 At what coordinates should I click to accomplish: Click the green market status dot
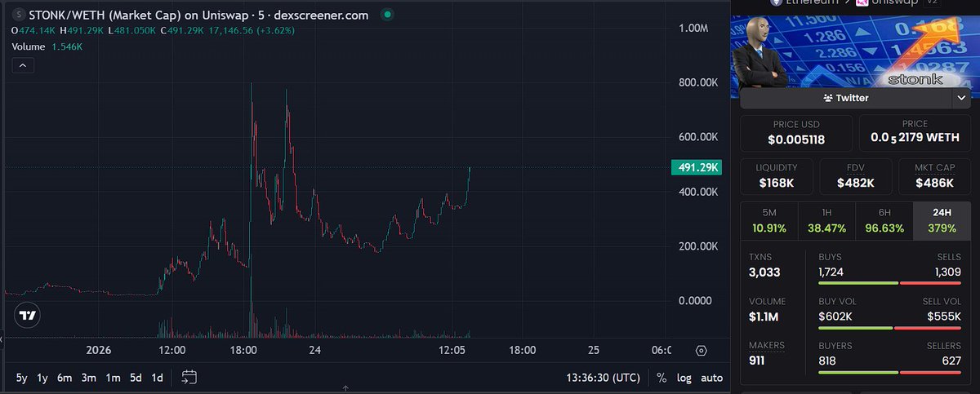pyautogui.click(x=387, y=15)
